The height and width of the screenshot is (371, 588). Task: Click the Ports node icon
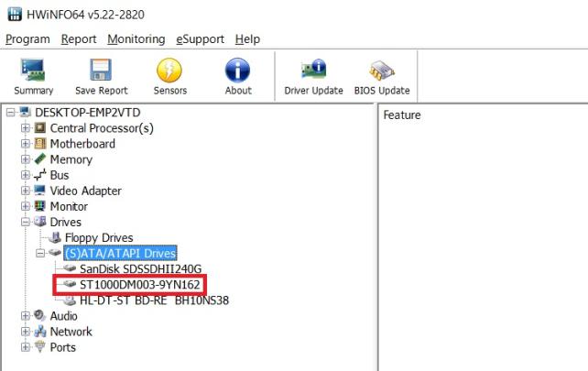coord(40,346)
